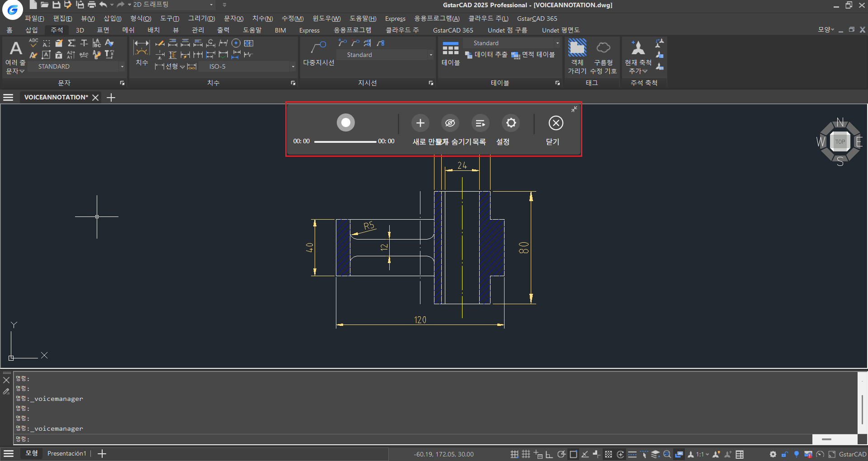The width and height of the screenshot is (868, 461).
Task: Open the drawing tabs hamburger menu
Action: (x=8, y=97)
